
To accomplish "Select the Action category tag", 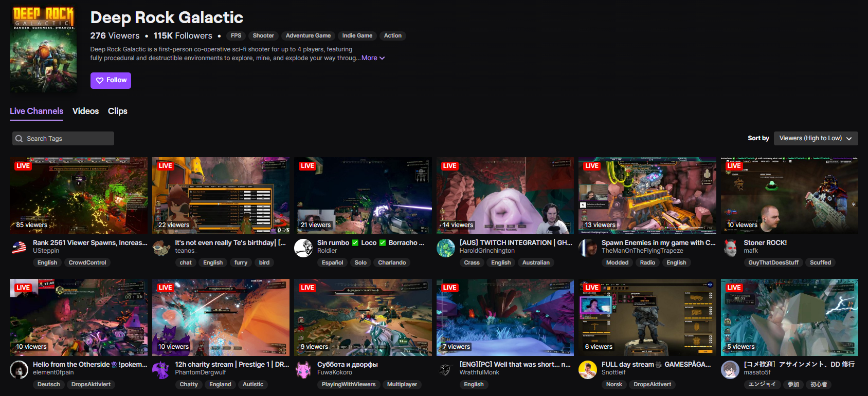I will [393, 35].
